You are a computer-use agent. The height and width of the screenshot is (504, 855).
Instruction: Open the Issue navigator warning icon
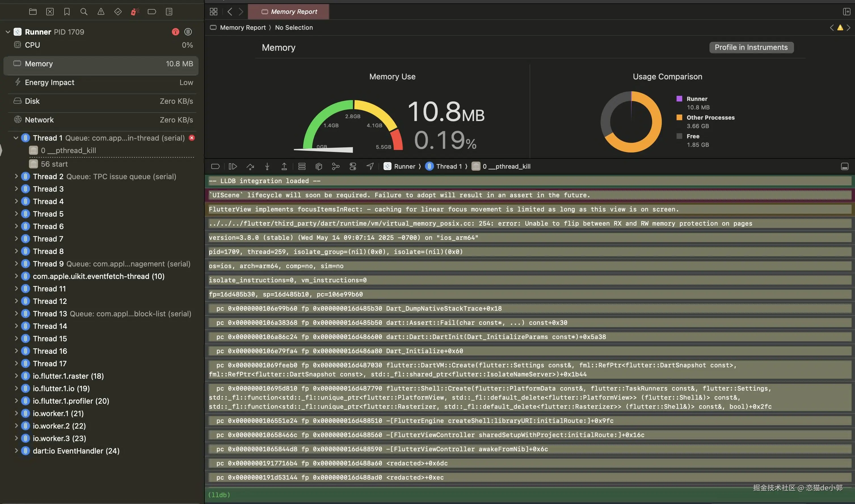101,12
